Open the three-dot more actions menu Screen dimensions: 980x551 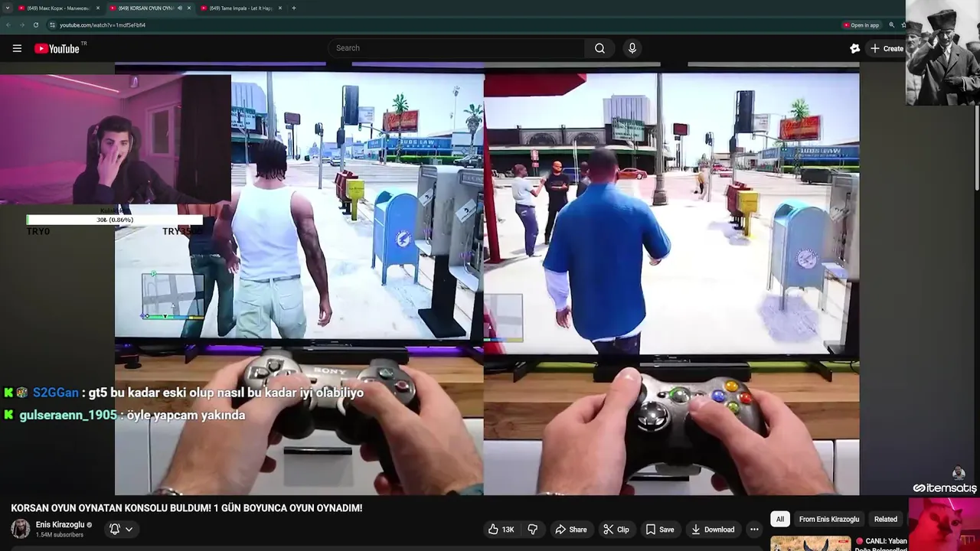tap(754, 530)
